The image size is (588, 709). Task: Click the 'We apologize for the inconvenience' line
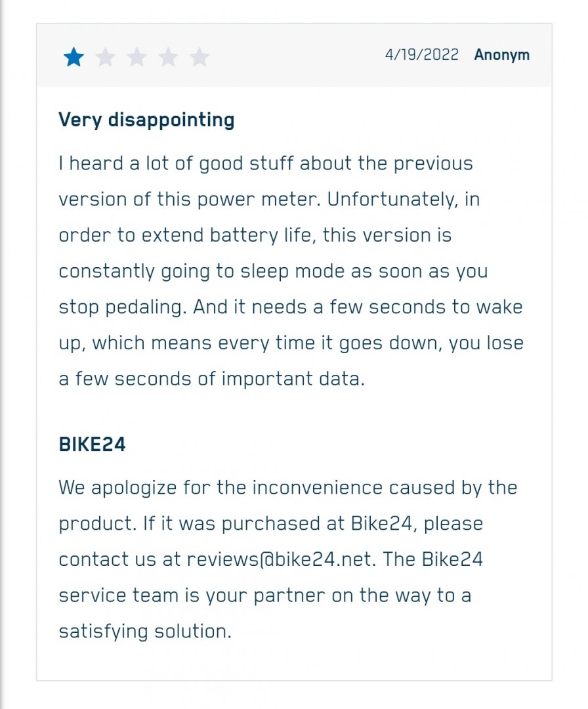point(288,488)
